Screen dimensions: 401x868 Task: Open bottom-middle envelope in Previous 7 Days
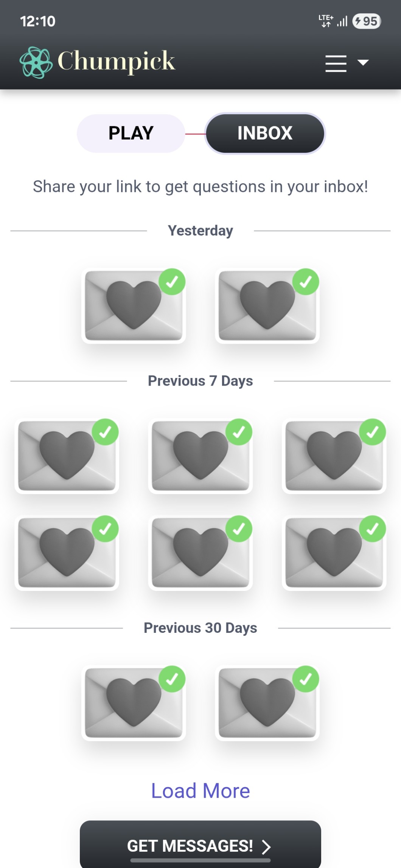[x=201, y=553]
